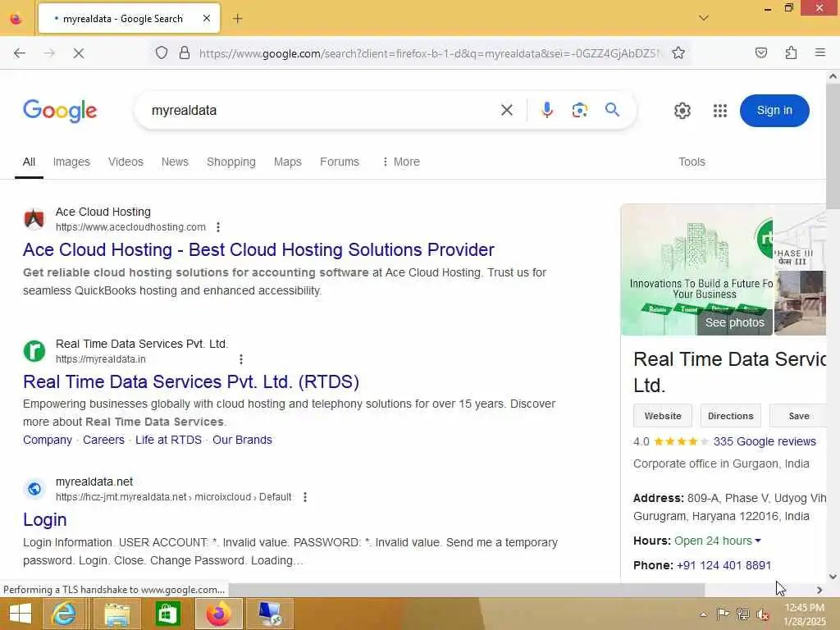The width and height of the screenshot is (840, 630).
Task: Click the vertical scrollbar up arrow
Action: (833, 76)
